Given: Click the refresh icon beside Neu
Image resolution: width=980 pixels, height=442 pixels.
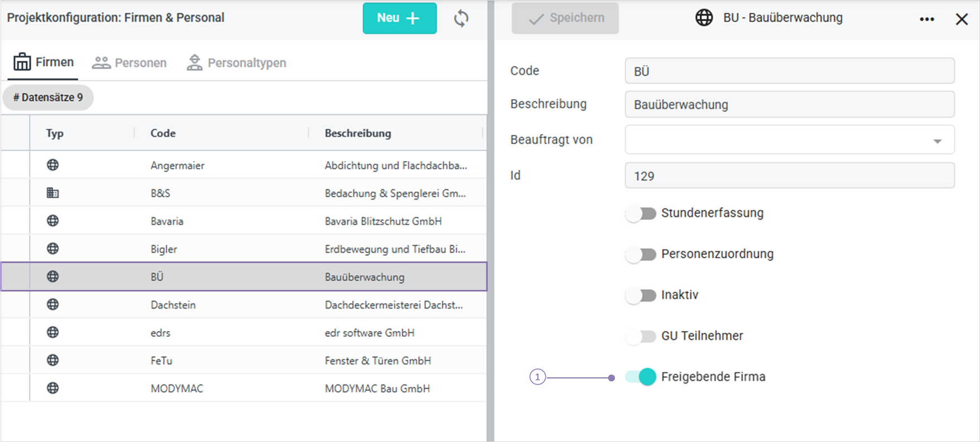Looking at the screenshot, I should point(461,18).
